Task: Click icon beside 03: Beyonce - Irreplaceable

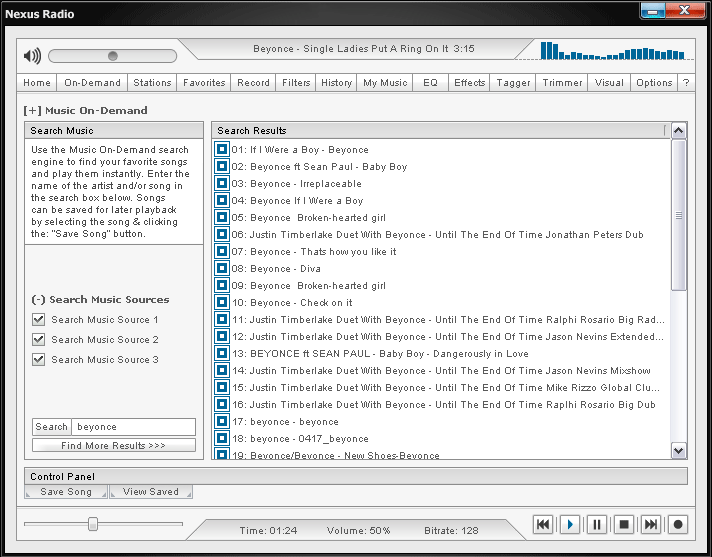Action: click(x=222, y=183)
